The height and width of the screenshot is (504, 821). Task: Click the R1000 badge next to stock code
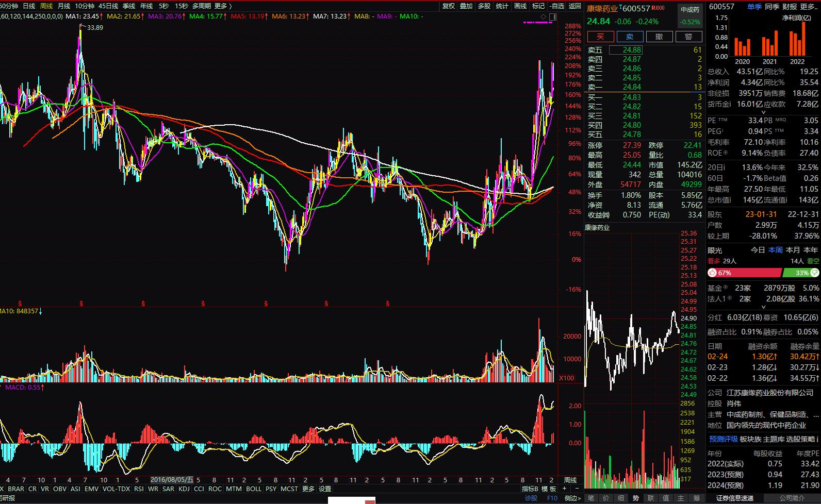click(x=658, y=8)
